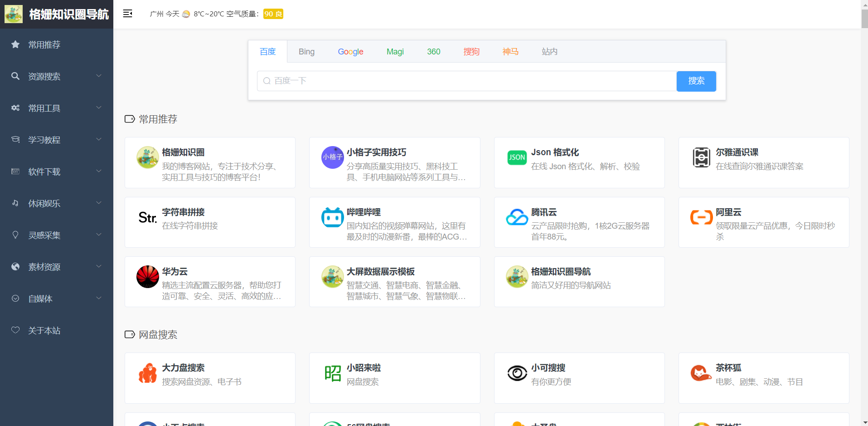Viewport: 868px width, 426px height.
Task: Expand the 灵感采集 sidebar chevron
Action: click(x=99, y=235)
